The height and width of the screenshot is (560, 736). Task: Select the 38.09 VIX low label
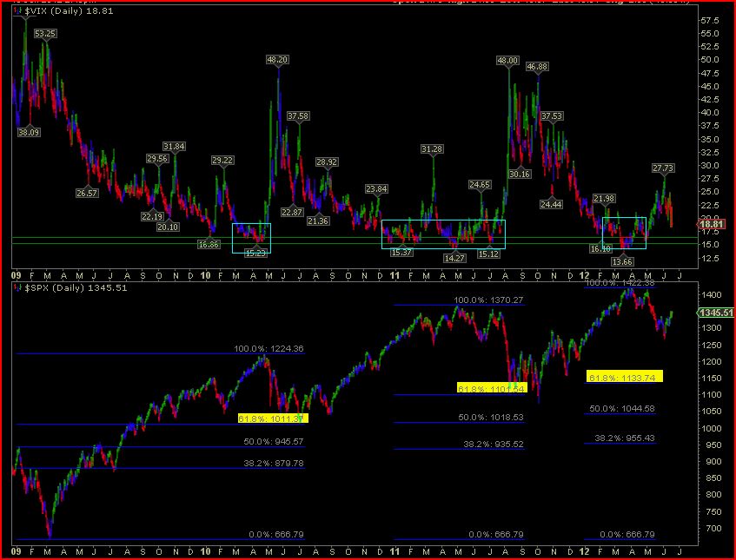tap(29, 132)
